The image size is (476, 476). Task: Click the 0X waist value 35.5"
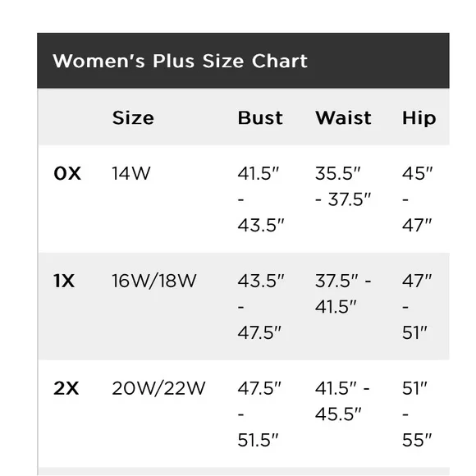click(x=337, y=174)
